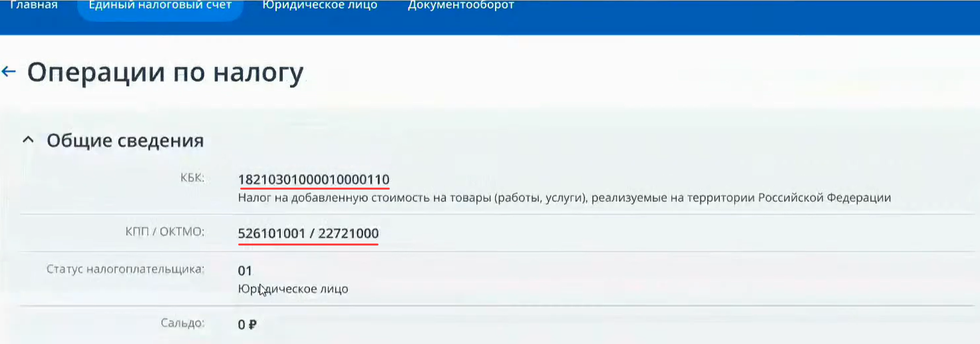Click the Общие сведения section title
The height and width of the screenshot is (344, 980).
[x=125, y=140]
